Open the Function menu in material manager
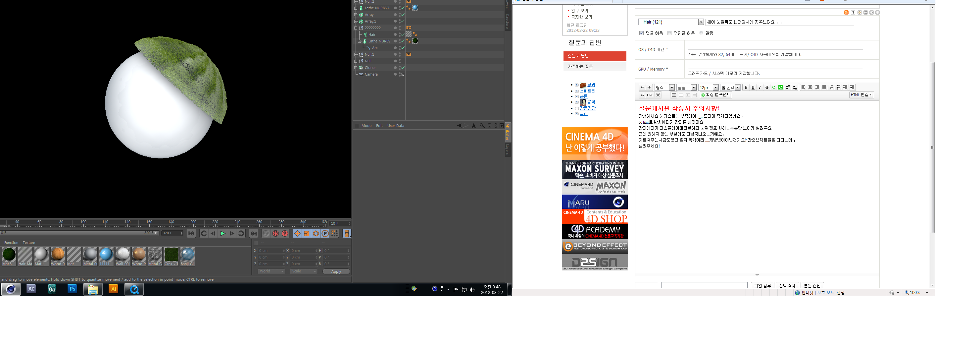The width and height of the screenshot is (980, 348). (x=11, y=243)
